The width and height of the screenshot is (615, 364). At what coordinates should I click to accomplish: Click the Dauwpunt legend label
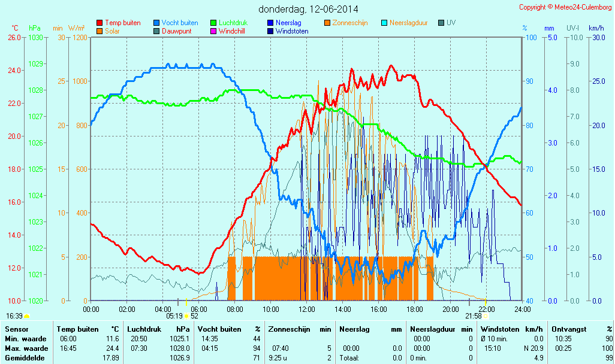176,31
